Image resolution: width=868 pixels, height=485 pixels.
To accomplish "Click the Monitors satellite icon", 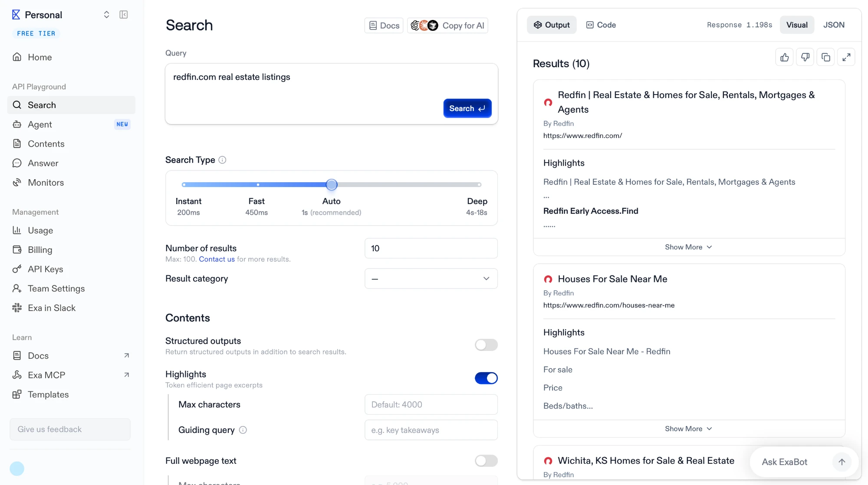I will pos(17,183).
